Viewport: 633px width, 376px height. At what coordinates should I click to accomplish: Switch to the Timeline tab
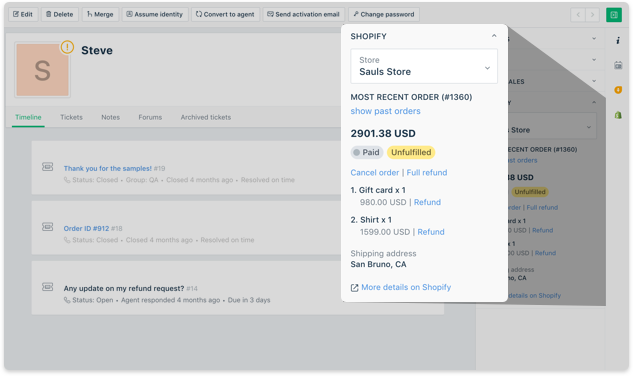tap(28, 117)
